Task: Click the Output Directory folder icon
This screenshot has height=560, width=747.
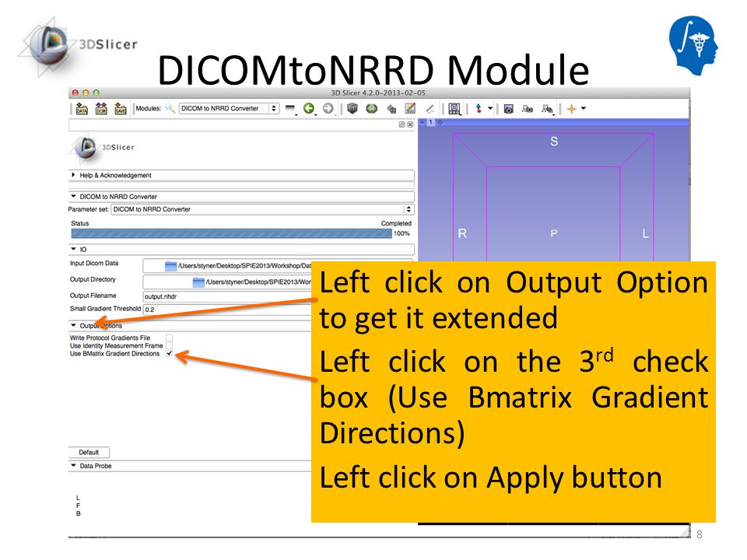Action: point(198,282)
